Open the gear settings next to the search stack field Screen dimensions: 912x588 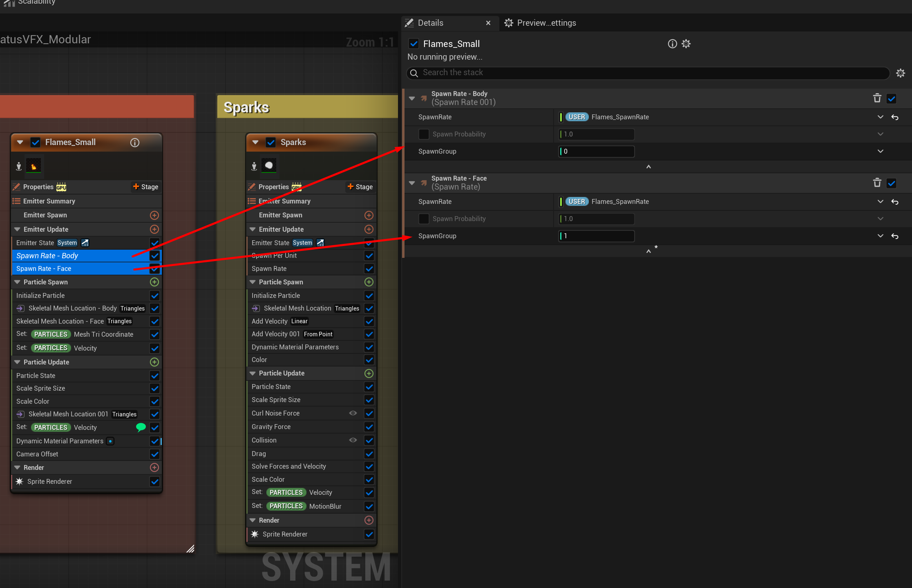point(901,73)
